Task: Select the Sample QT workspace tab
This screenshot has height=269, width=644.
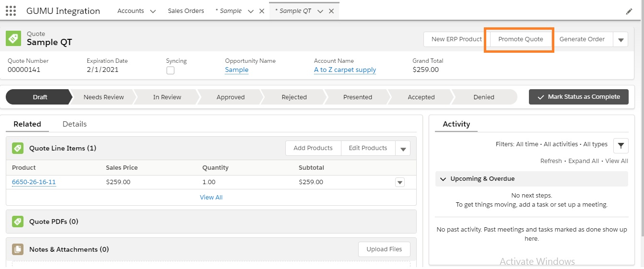Action: click(293, 11)
